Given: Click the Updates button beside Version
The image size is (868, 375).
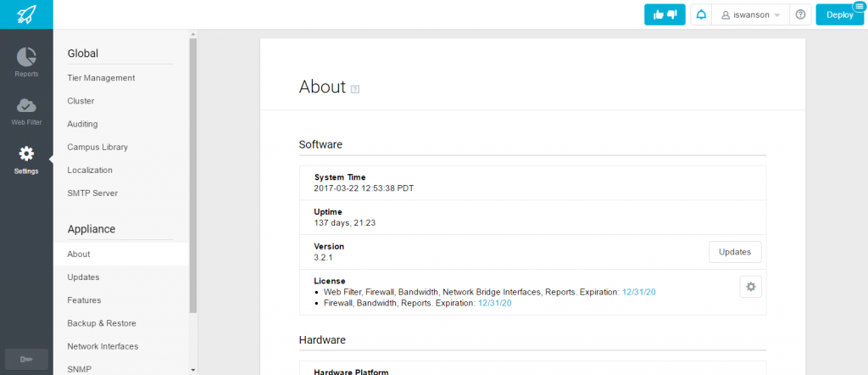Looking at the screenshot, I should tap(735, 251).
